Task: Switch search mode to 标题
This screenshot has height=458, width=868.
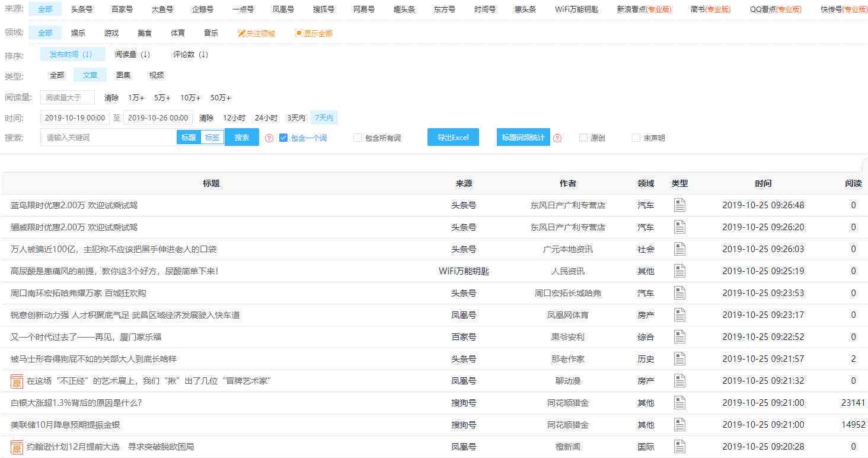Action: pos(189,137)
